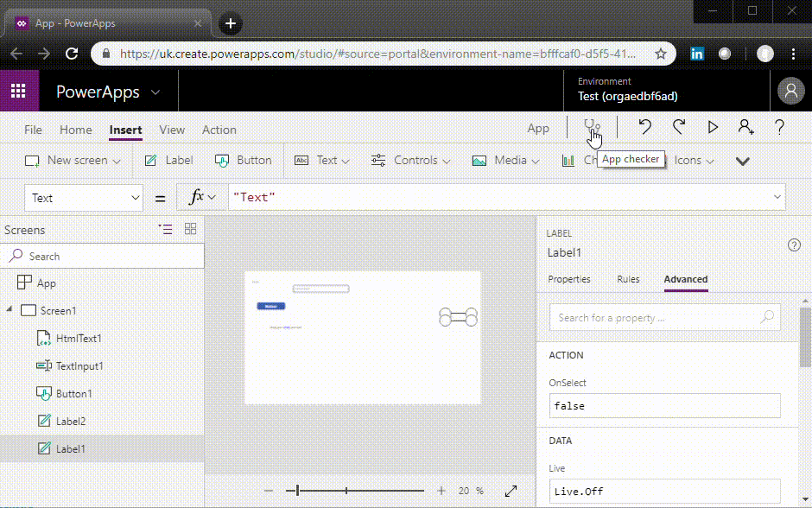Open the Text controls dropdown
The width and height of the screenshot is (812, 508).
point(321,161)
